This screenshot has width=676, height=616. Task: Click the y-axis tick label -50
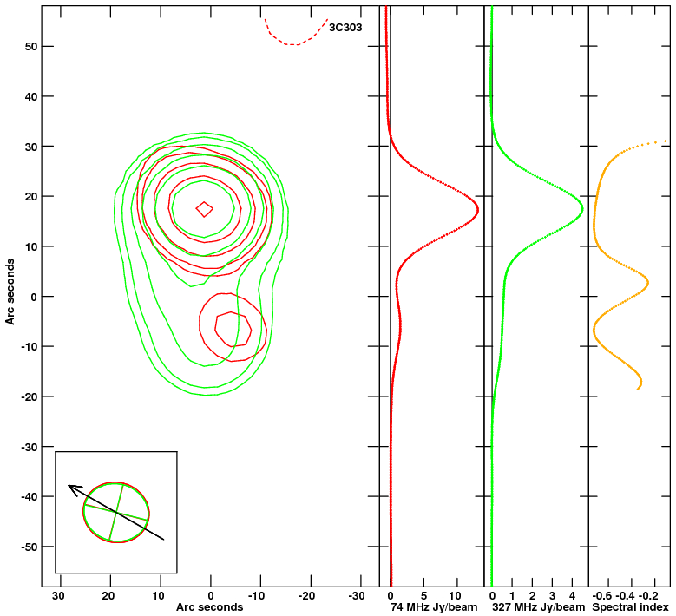click(29, 547)
